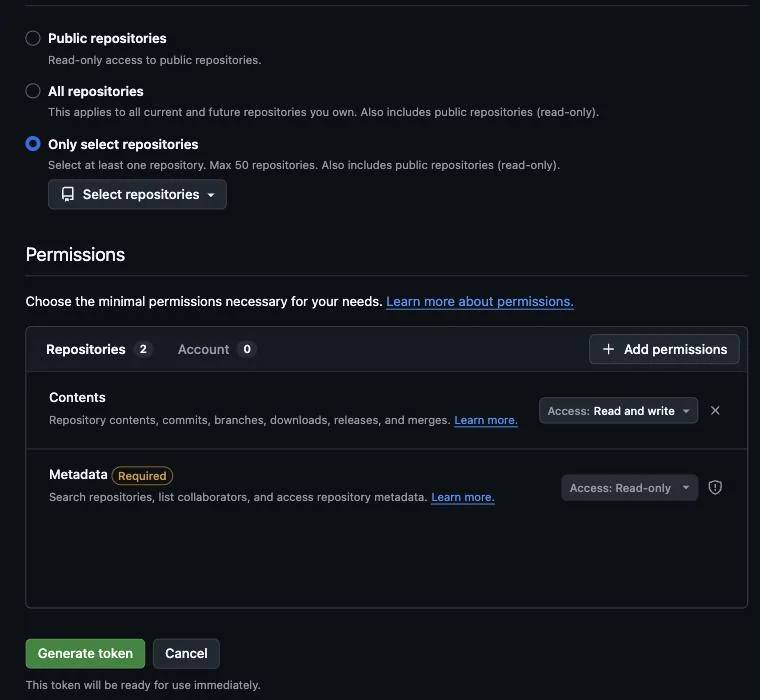Open the Learn more link for Metadata
760x700 pixels.
(x=463, y=497)
